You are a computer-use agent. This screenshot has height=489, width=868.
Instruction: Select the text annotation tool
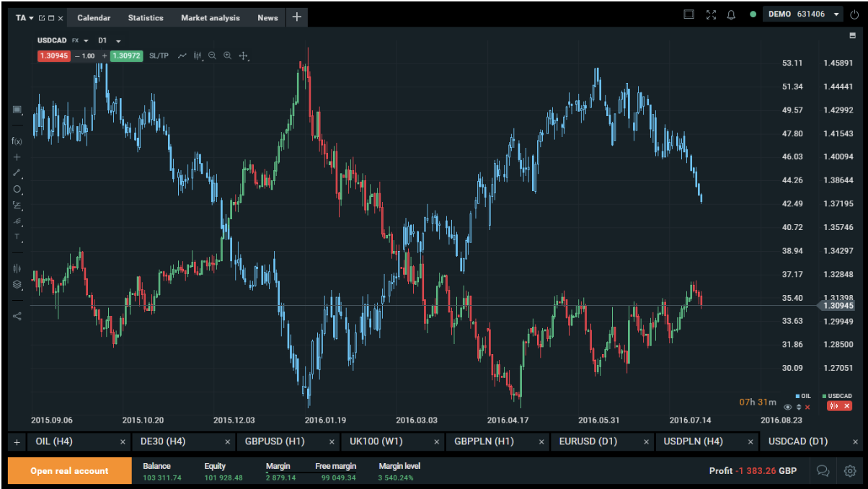click(x=17, y=237)
